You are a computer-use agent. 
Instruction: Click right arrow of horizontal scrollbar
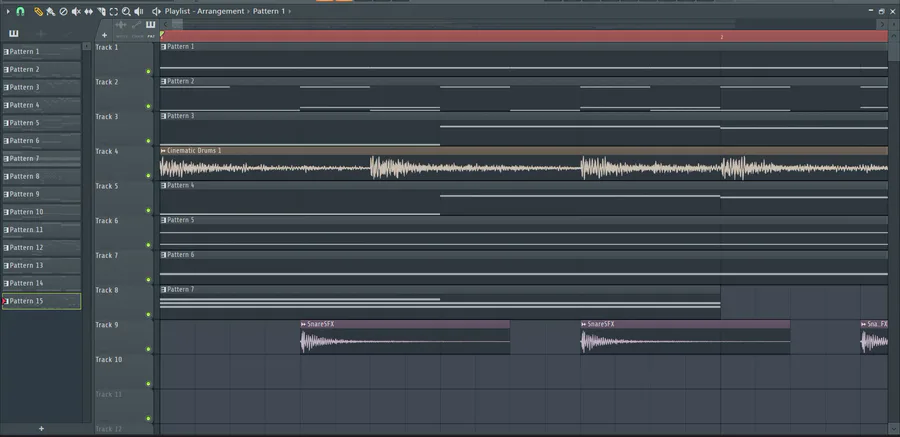coord(883,24)
